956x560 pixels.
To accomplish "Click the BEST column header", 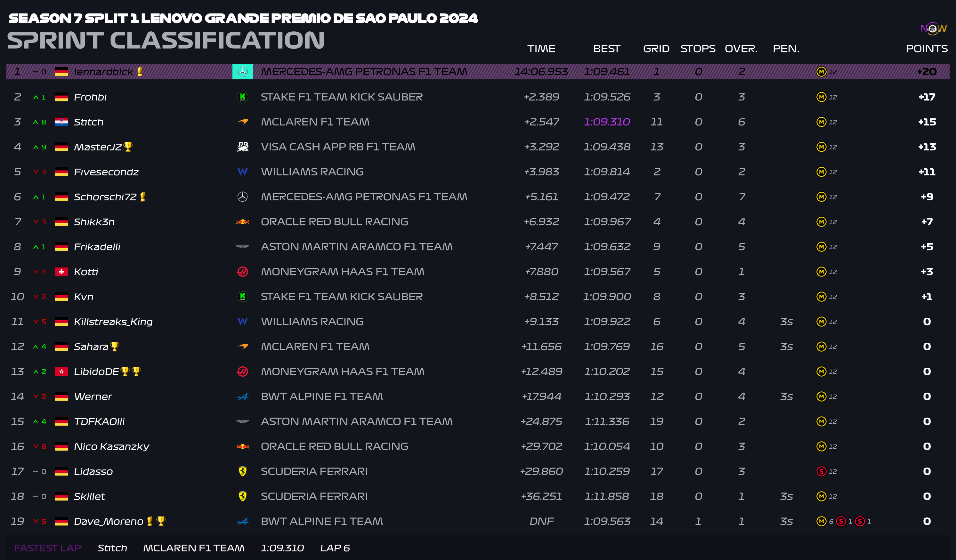I will [x=607, y=49].
